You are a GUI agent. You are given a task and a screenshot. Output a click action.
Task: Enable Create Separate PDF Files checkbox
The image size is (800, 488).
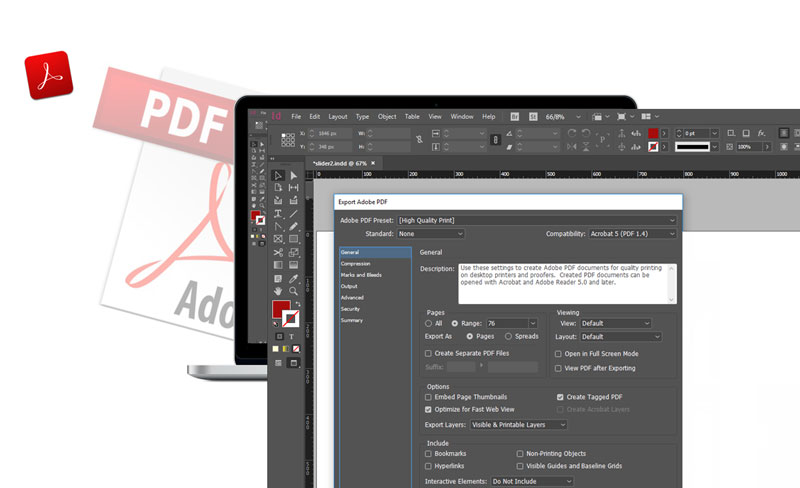click(429, 353)
